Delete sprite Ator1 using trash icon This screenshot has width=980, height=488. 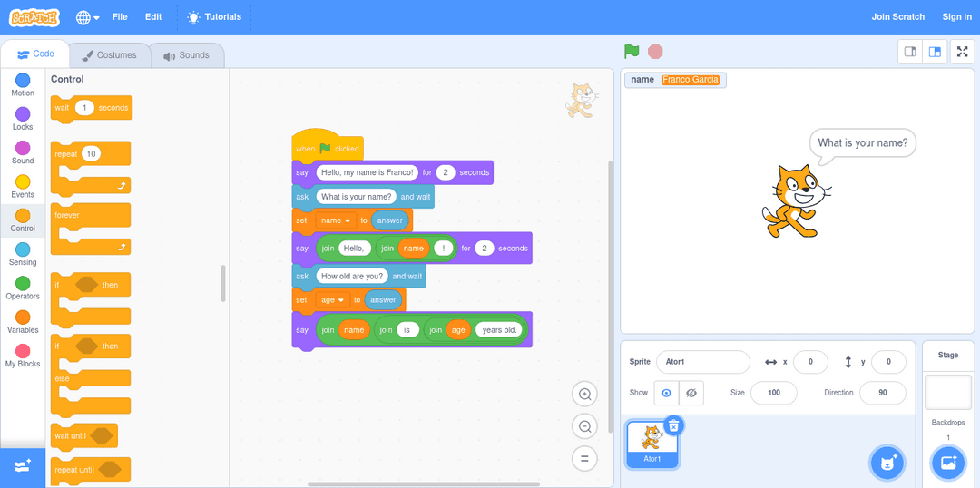[x=673, y=425]
